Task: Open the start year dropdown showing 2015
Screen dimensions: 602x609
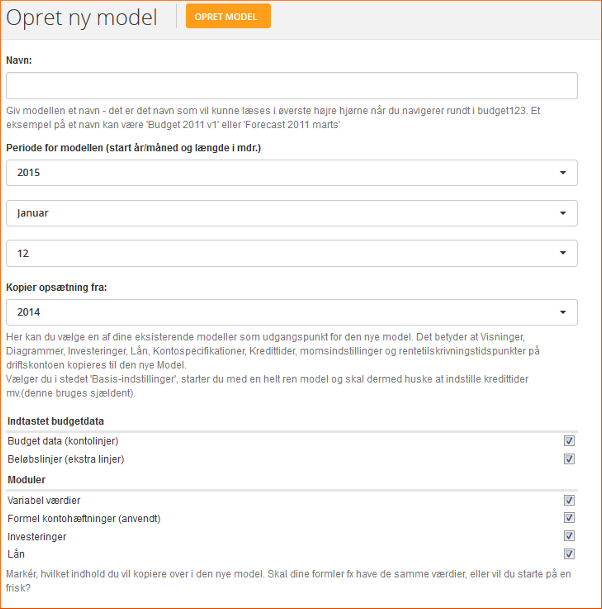Action: pyautogui.click(x=292, y=172)
